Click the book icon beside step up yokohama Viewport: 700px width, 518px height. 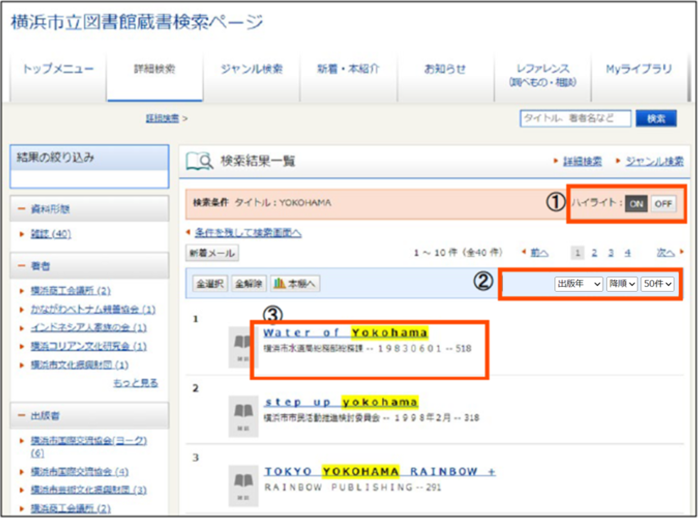(x=243, y=411)
